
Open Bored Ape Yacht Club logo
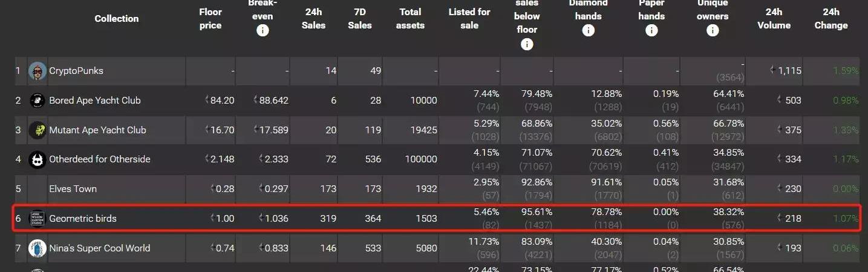point(38,101)
